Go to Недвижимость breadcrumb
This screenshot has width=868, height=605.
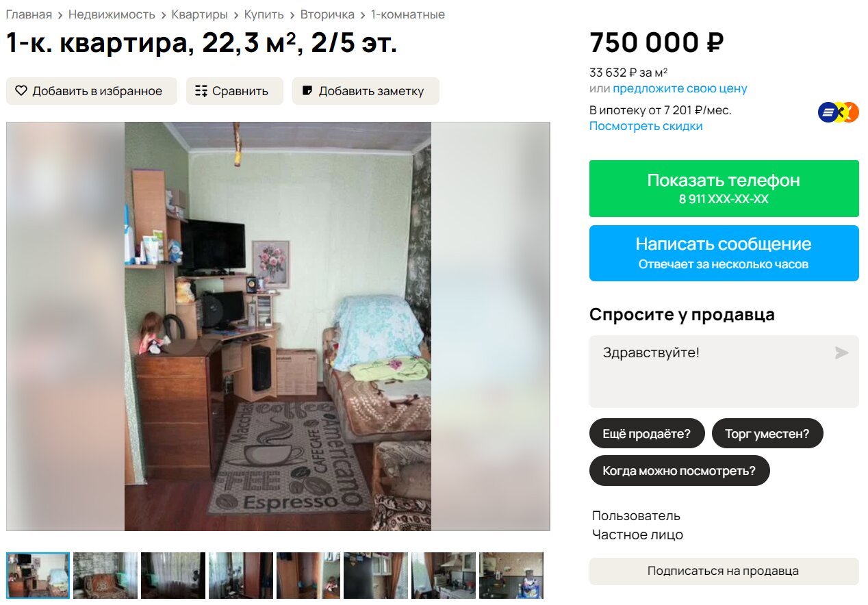coord(112,14)
